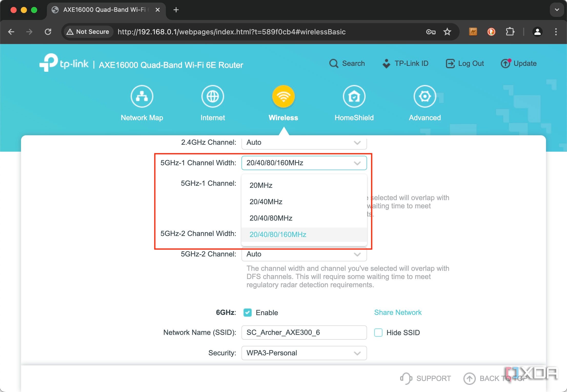Click the Update arrow icon
The image size is (567, 392).
(x=506, y=63)
